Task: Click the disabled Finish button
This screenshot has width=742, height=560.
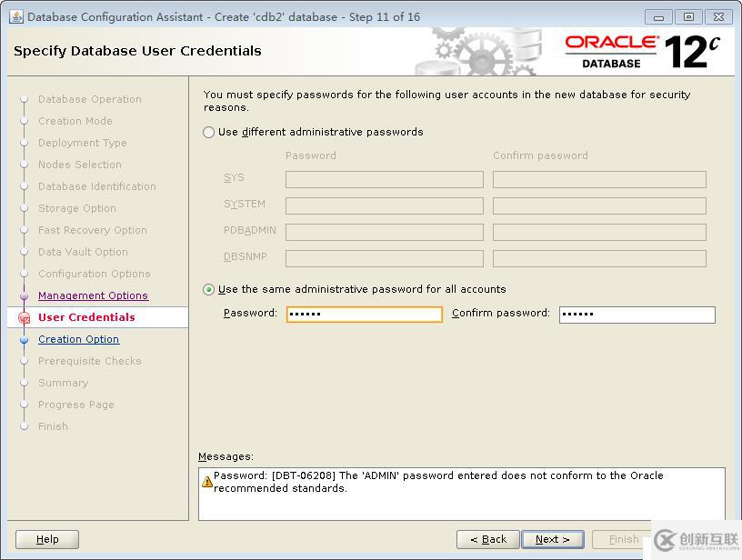Action: tap(623, 539)
